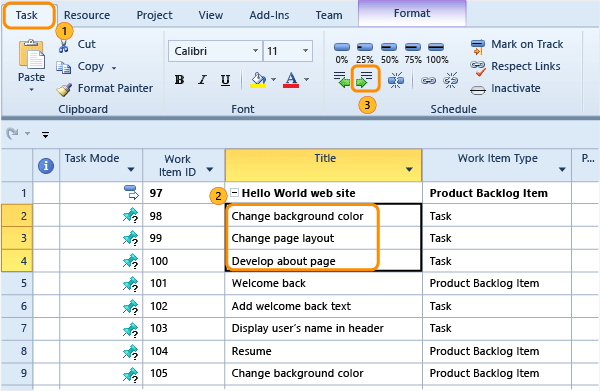This screenshot has width=600, height=391.
Task: Click task mode pin icon for ID 101
Action: [130, 283]
